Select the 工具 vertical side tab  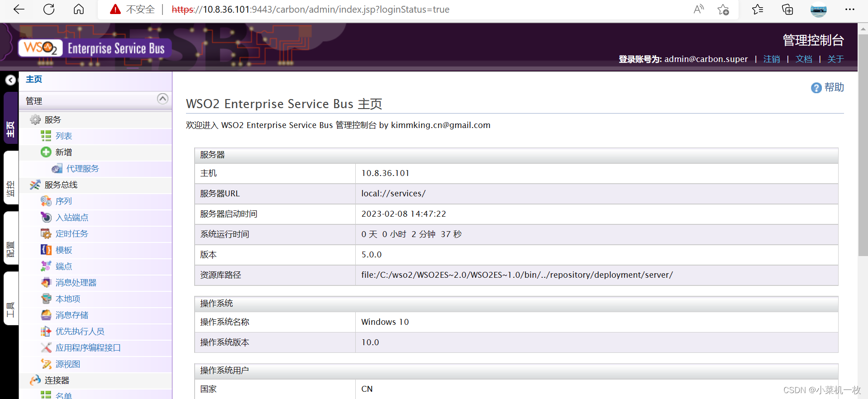[x=10, y=298]
